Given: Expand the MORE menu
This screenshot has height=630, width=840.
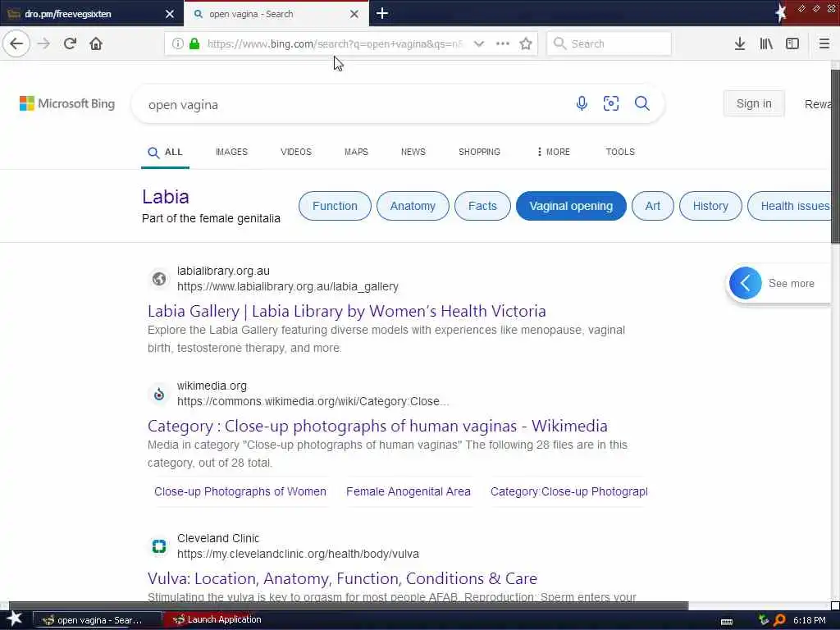Looking at the screenshot, I should 554,152.
